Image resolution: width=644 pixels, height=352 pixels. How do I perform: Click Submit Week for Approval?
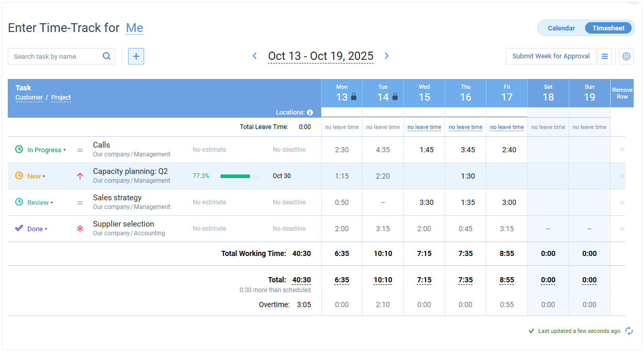551,56
